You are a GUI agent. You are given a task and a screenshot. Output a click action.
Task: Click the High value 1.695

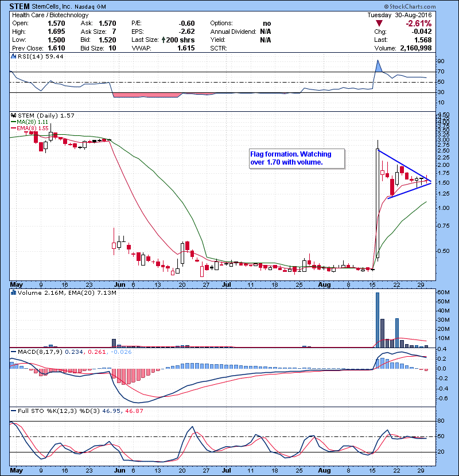[56, 32]
